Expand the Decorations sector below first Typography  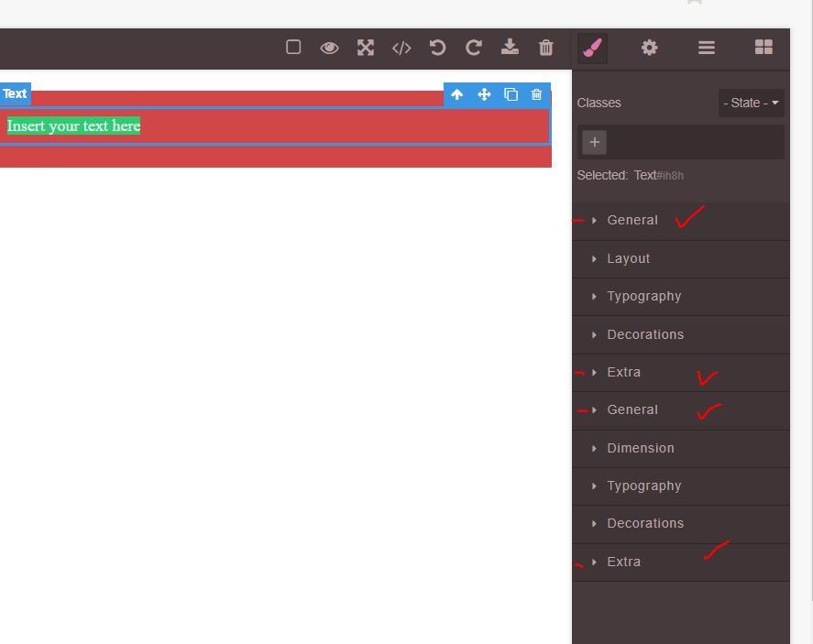(x=681, y=334)
